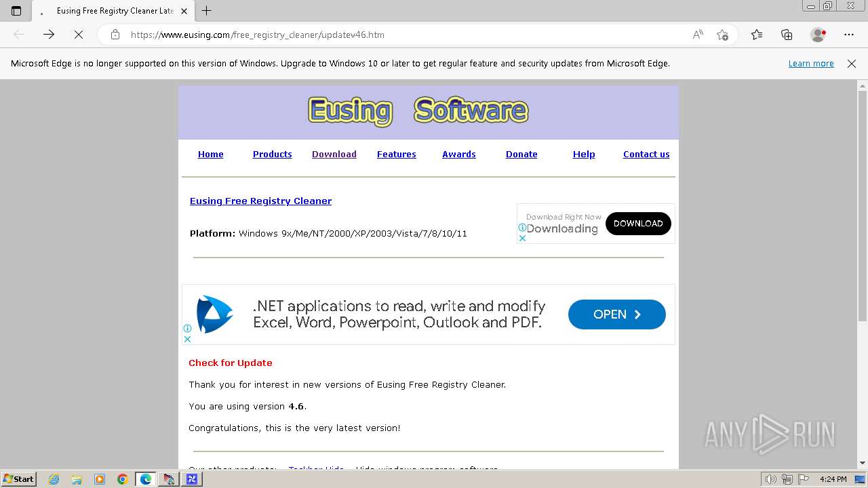Close the Downloading ad
Screen dimensions: 868x488
pyautogui.click(x=522, y=238)
